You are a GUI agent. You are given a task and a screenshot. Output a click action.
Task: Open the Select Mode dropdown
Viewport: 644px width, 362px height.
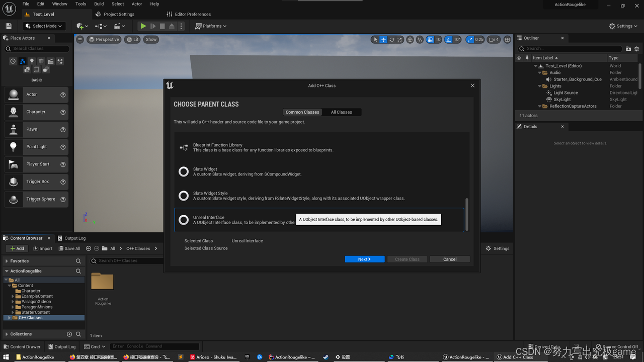[43, 26]
